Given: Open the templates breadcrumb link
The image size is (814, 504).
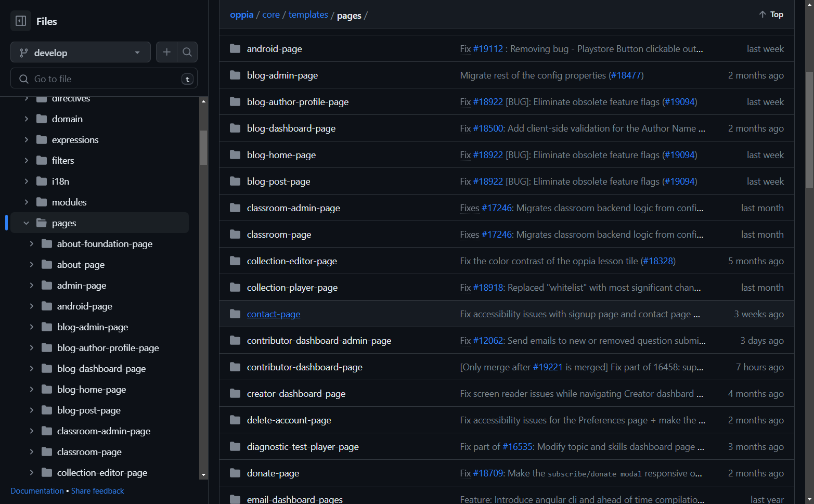Looking at the screenshot, I should coord(308,15).
